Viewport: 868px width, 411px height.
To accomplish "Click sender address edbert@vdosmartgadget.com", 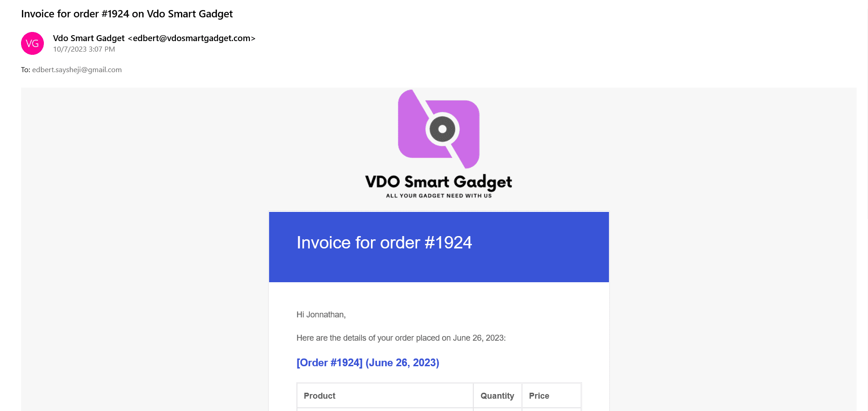I will (x=191, y=38).
